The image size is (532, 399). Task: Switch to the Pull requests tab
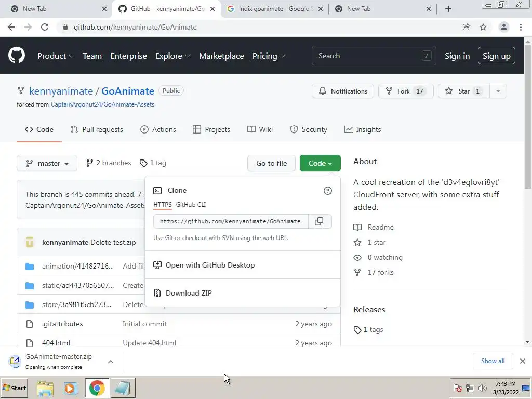pos(96,129)
